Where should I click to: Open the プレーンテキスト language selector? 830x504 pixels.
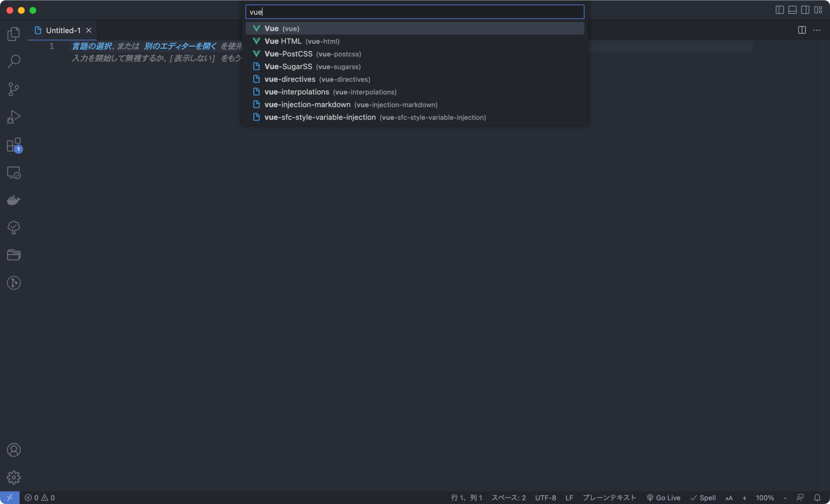coord(610,498)
